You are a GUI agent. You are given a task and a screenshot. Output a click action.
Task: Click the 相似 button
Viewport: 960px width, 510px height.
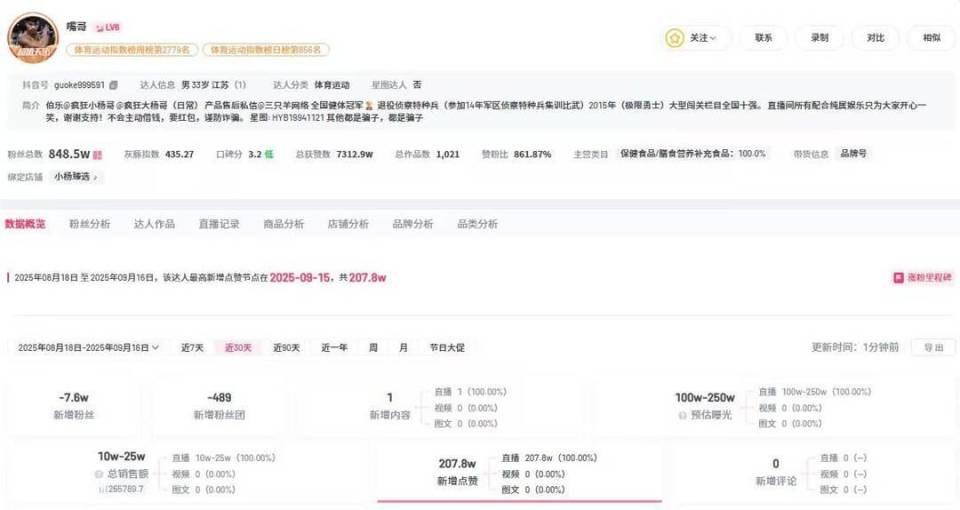pyautogui.click(x=932, y=38)
